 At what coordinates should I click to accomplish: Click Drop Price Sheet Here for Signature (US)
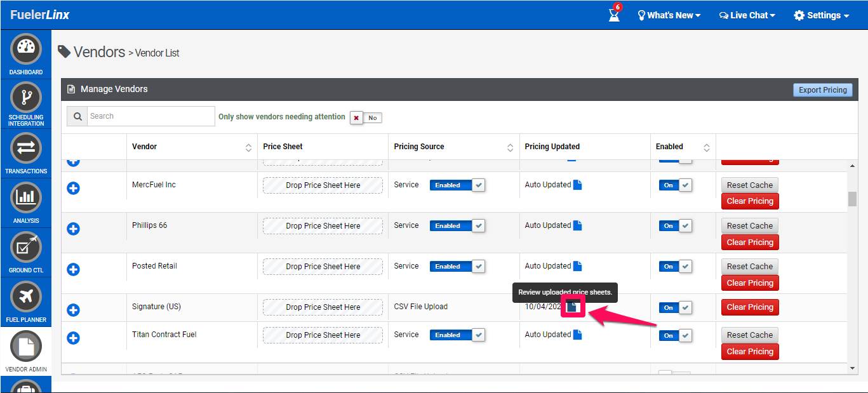click(x=323, y=307)
